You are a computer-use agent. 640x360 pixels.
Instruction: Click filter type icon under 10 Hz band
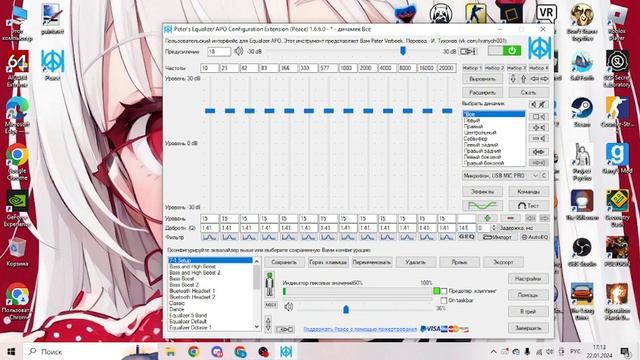click(209, 237)
